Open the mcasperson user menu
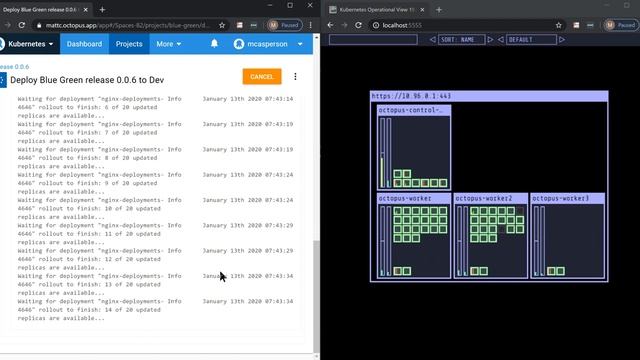 click(x=268, y=44)
